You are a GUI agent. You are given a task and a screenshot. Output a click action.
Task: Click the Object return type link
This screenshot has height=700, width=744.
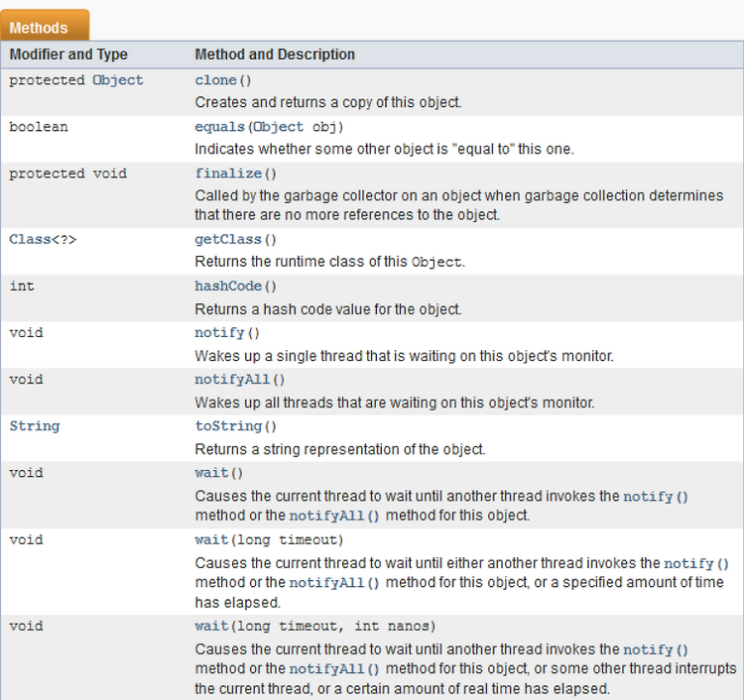pyautogui.click(x=118, y=80)
